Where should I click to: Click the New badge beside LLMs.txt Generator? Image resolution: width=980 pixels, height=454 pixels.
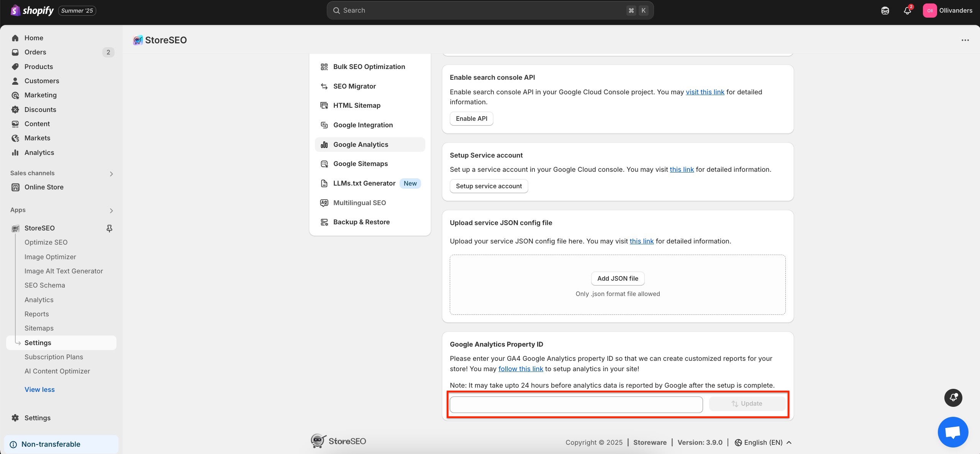pyautogui.click(x=410, y=184)
